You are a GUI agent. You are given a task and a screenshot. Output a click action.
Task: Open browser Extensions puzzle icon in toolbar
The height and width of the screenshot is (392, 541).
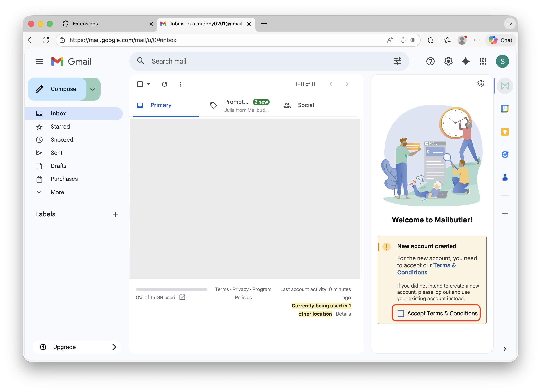coord(430,40)
